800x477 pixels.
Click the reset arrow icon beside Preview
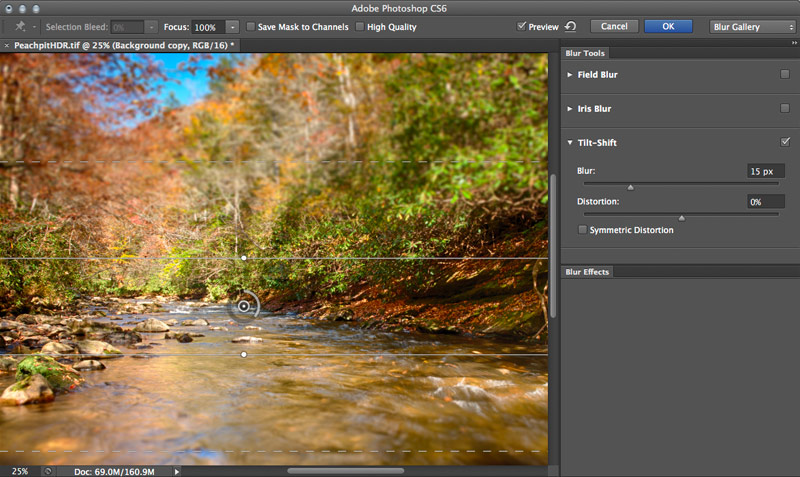[x=570, y=26]
